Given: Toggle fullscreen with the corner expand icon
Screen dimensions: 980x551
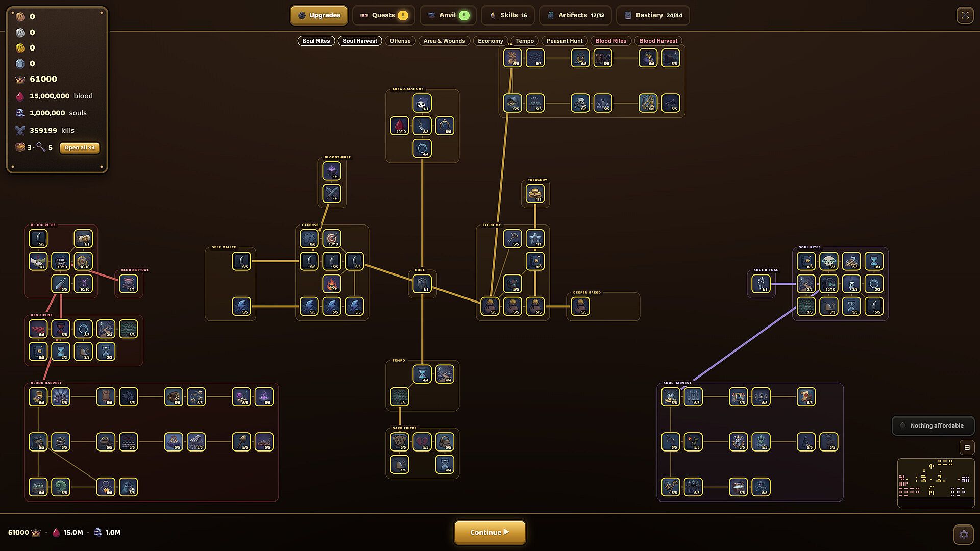Looking at the screenshot, I should [965, 15].
